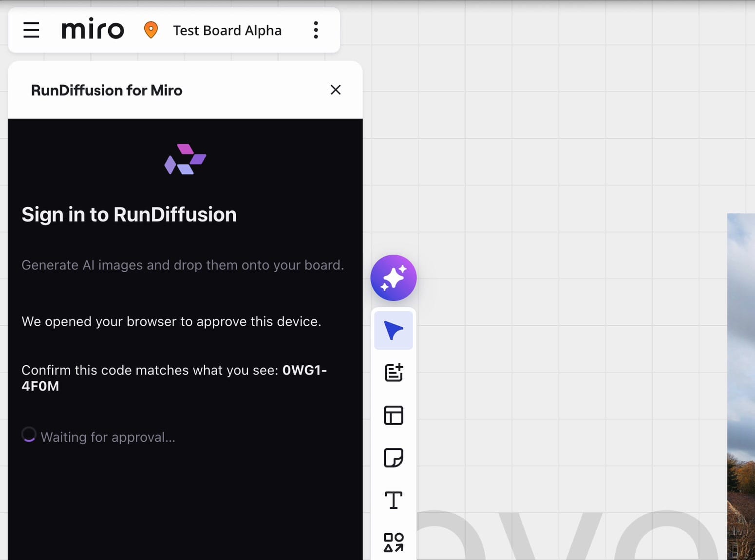
Task: Click the Miro logo
Action: (93, 30)
